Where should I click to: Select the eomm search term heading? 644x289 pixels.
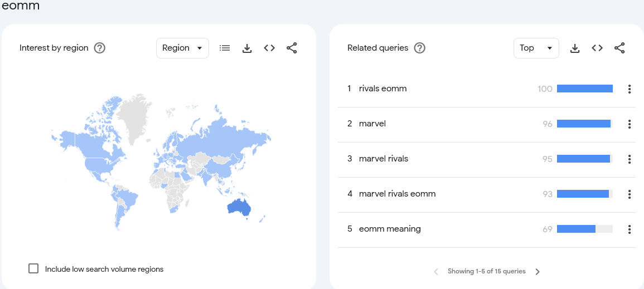coord(21,6)
